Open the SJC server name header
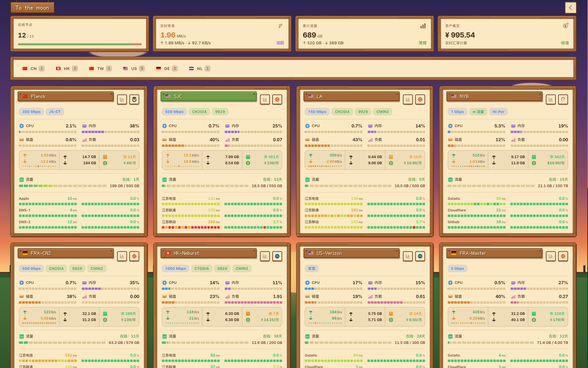 coord(209,96)
